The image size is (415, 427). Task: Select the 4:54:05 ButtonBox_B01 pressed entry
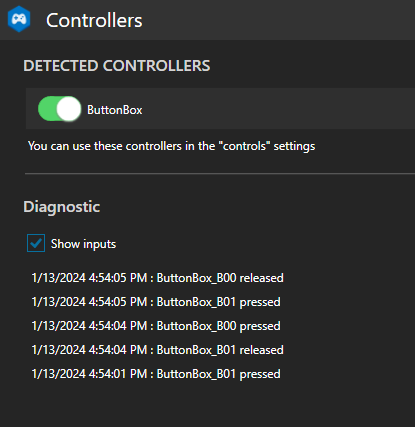pyautogui.click(x=156, y=302)
